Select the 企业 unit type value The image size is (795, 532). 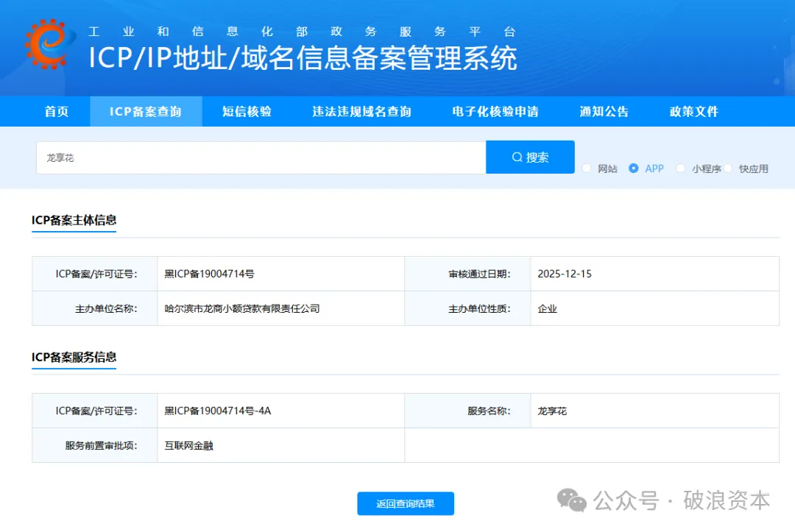(x=548, y=308)
